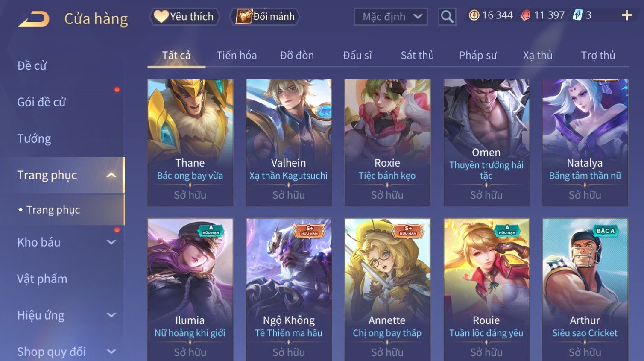Screen dimensions: 644x361
Task: Open Tướng in the sidebar
Action: click(34, 138)
